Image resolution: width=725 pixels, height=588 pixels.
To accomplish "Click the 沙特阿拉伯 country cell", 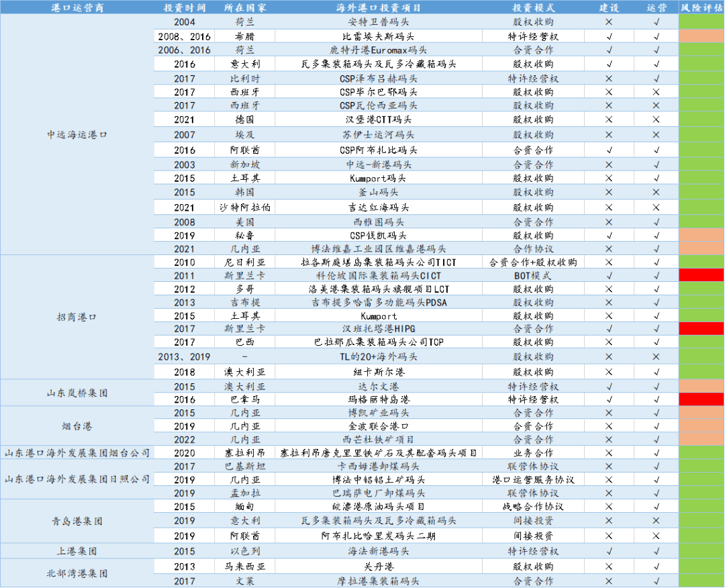I will click(x=245, y=207).
